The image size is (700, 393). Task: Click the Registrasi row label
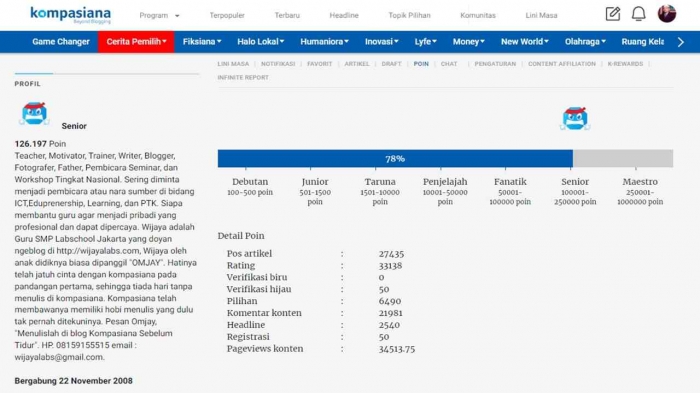[x=248, y=337]
